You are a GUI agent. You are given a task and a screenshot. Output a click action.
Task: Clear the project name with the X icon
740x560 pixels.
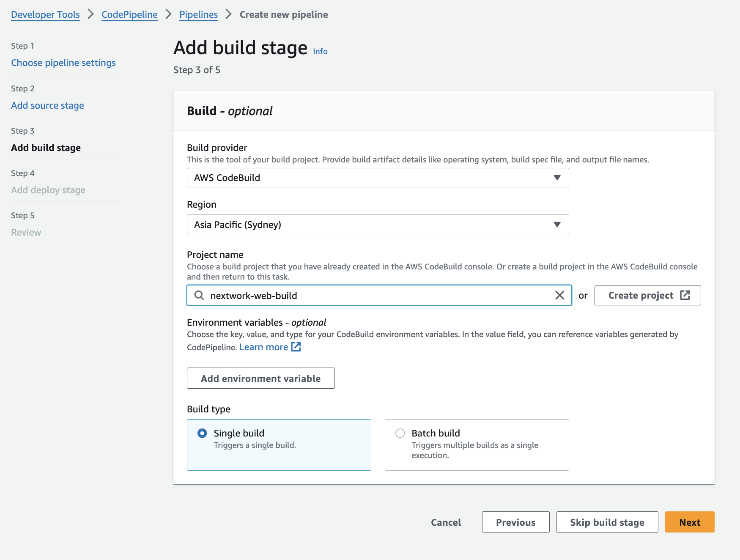point(559,295)
